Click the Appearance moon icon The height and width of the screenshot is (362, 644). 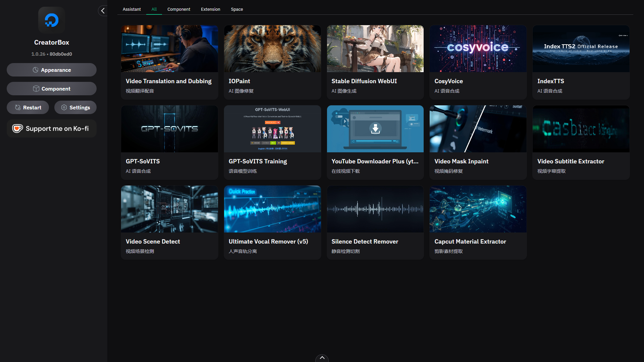coord(36,70)
